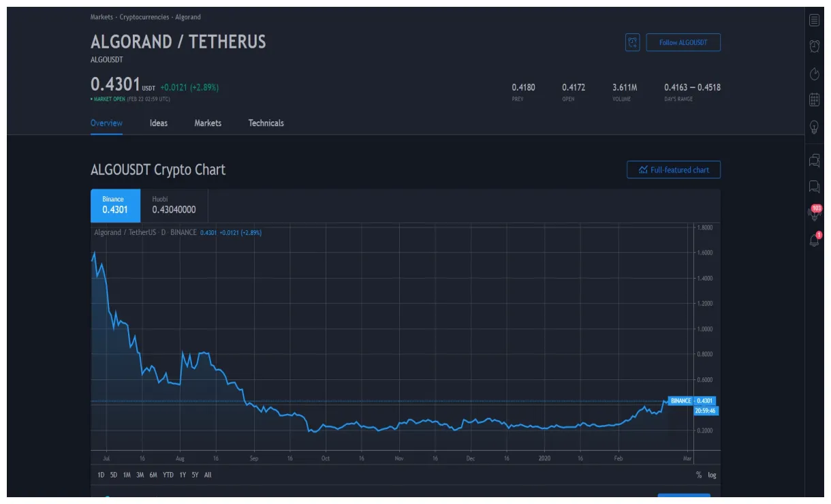Open the public chats panel
The width and height of the screenshot is (831, 504).
click(814, 161)
